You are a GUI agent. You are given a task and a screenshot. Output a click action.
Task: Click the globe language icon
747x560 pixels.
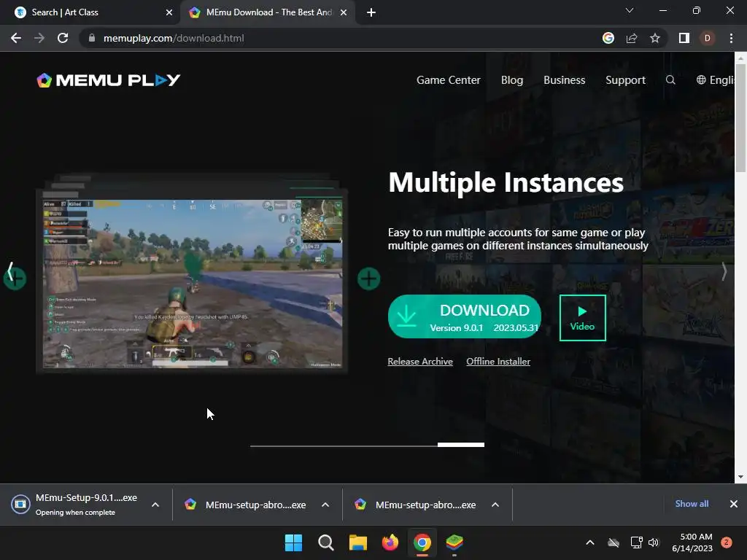click(x=701, y=80)
